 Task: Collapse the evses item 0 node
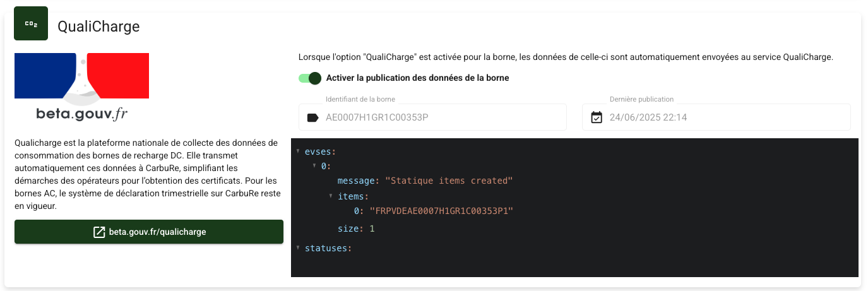pos(314,166)
